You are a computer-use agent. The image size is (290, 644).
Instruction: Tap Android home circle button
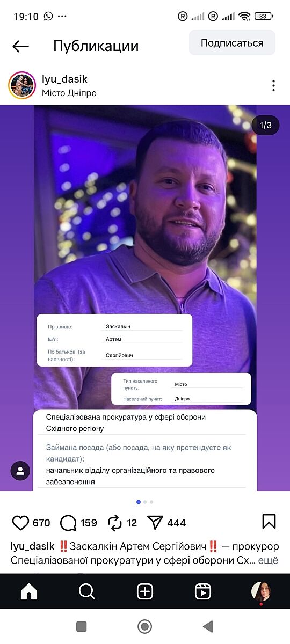pos(144,626)
